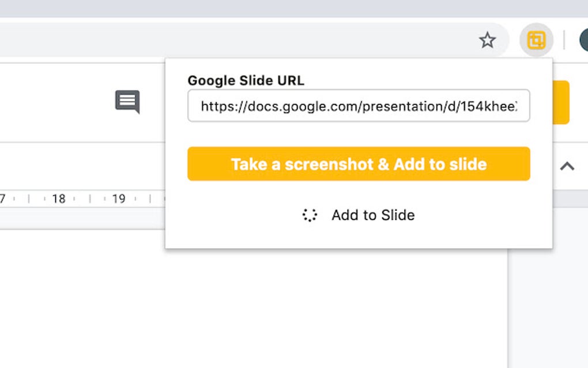This screenshot has height=368, width=588.
Task: Click the Google Slide URL label
Action: (x=247, y=80)
